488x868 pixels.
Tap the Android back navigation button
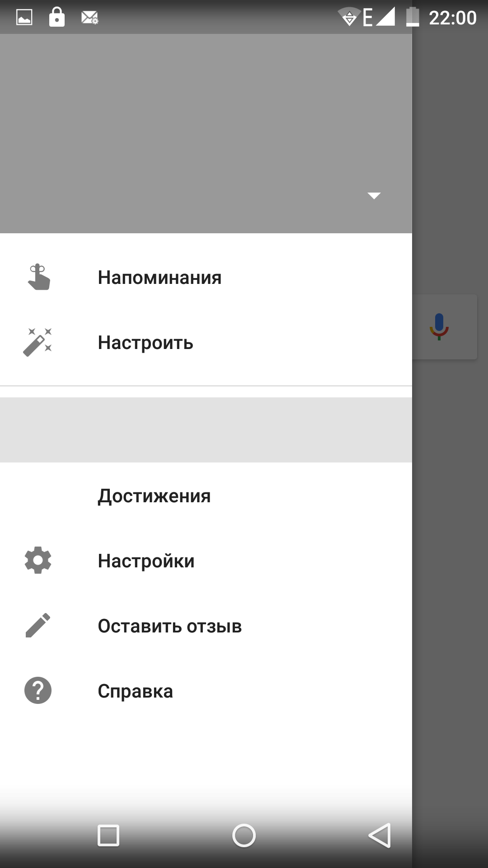[380, 835]
